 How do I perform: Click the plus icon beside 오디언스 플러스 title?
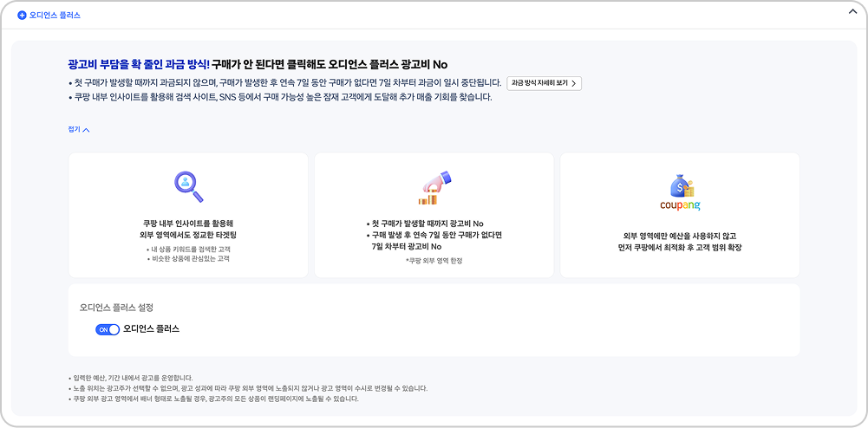[x=22, y=16]
